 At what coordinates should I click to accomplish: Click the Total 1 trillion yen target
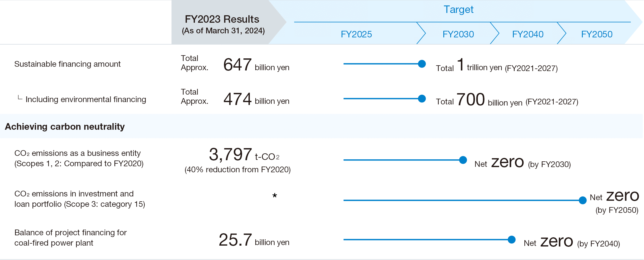pyautogui.click(x=497, y=65)
